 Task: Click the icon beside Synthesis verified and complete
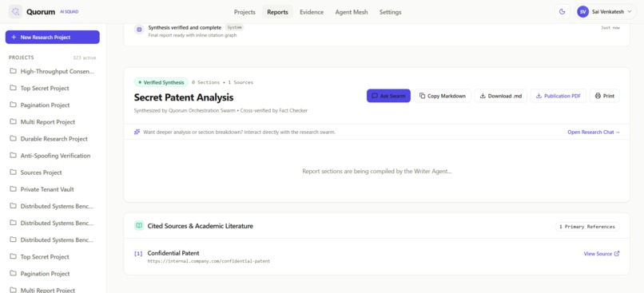[139, 30]
